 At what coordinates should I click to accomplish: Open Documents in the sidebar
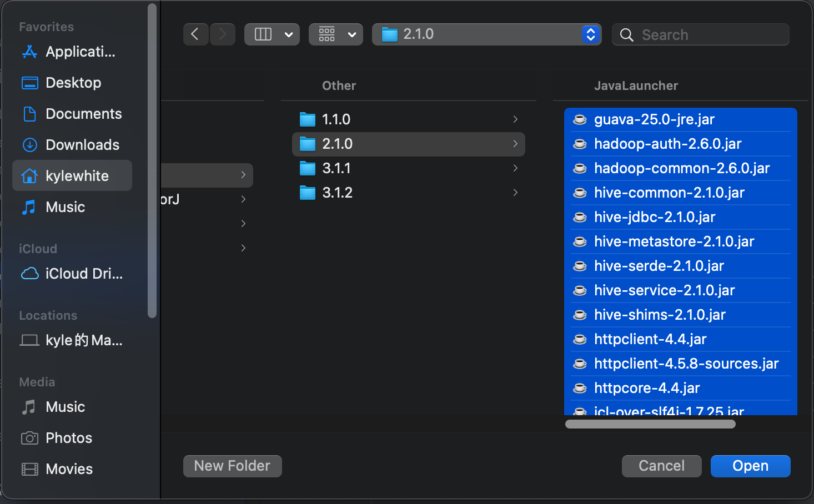(x=72, y=114)
